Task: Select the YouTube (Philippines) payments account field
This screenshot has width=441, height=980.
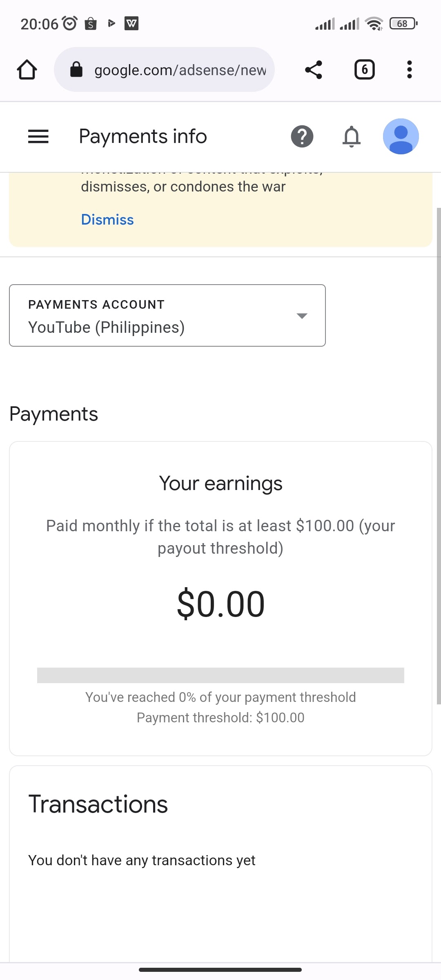Action: (167, 316)
